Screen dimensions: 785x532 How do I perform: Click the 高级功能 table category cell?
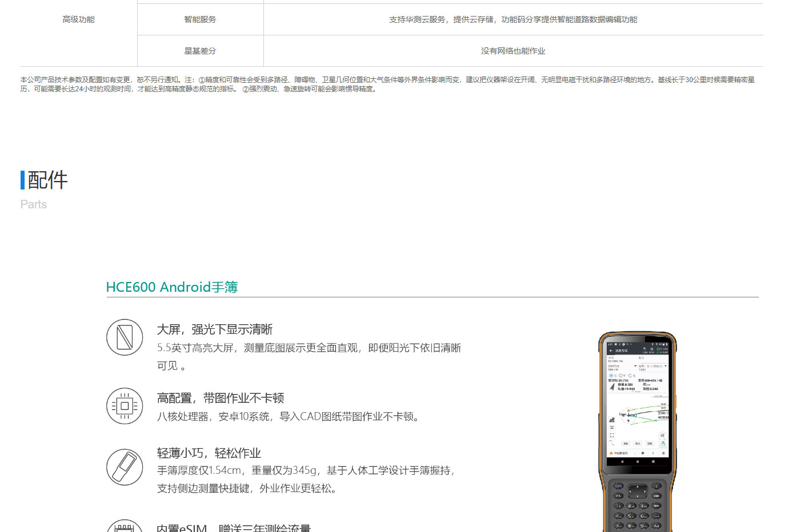[x=78, y=19]
